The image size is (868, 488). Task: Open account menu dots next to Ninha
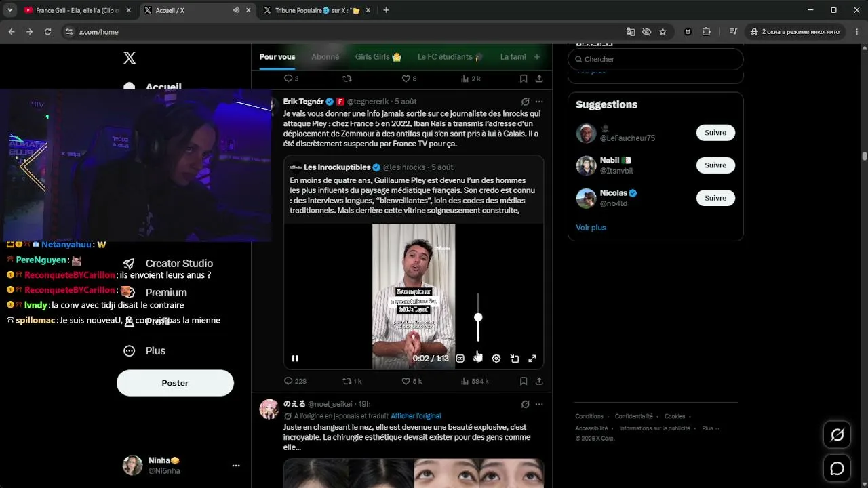click(236, 466)
